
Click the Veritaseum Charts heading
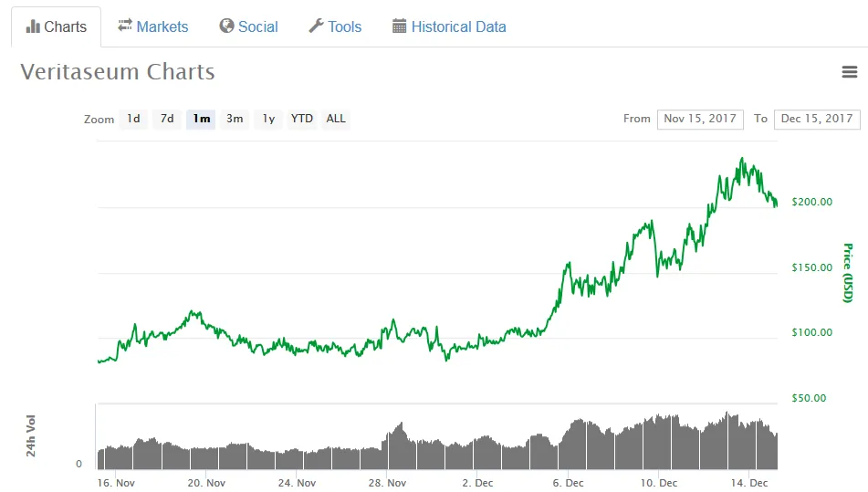click(x=118, y=72)
